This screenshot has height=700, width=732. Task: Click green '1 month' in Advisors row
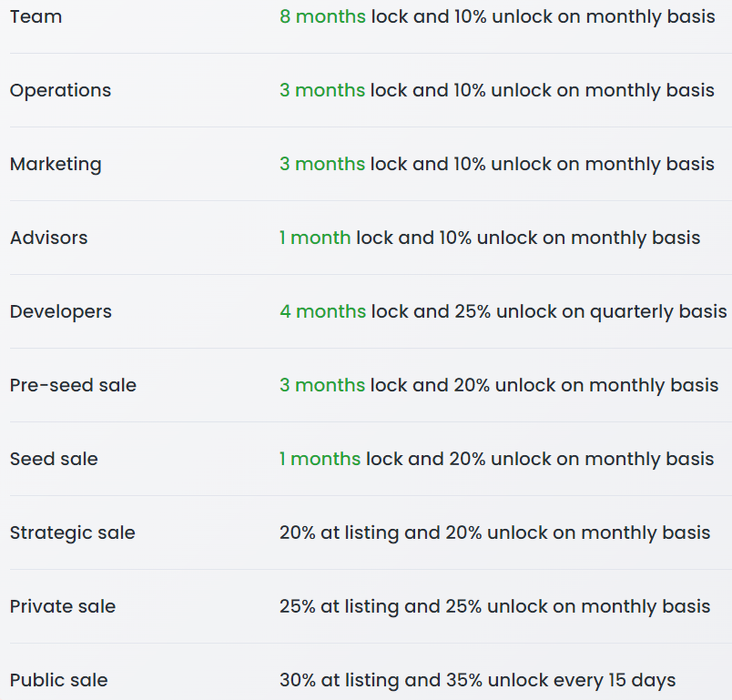point(315,238)
